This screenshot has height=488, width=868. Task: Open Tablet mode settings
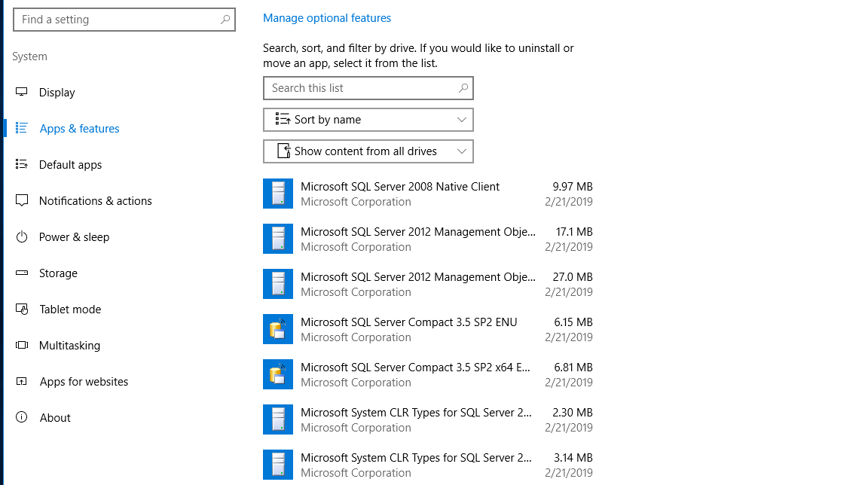pyautogui.click(x=70, y=310)
